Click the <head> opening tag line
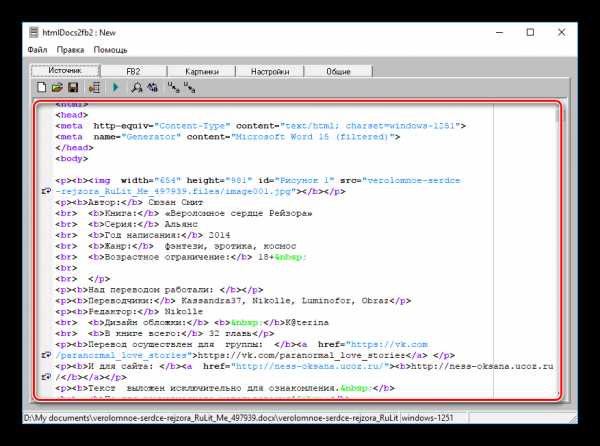Viewport: 600px width, 446px height. (x=72, y=115)
